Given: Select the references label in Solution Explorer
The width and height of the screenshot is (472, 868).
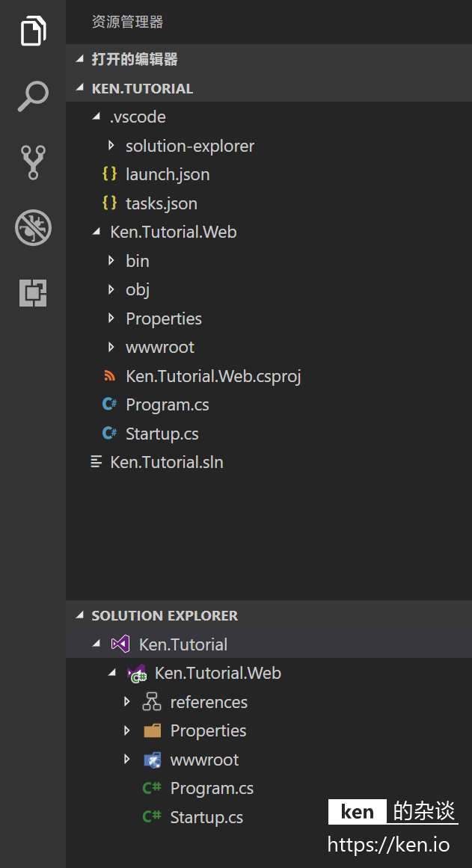Looking at the screenshot, I should pos(209,702).
